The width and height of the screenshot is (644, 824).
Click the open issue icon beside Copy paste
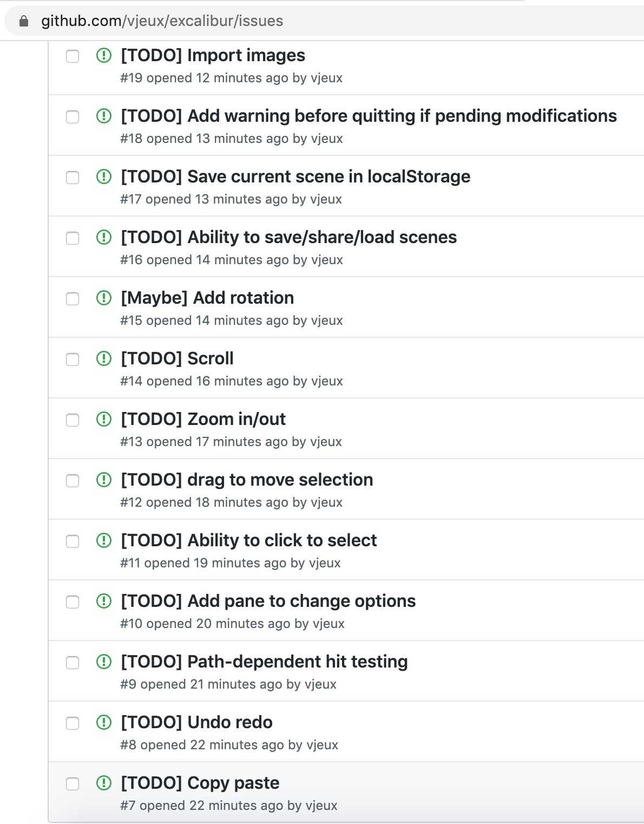point(103,783)
